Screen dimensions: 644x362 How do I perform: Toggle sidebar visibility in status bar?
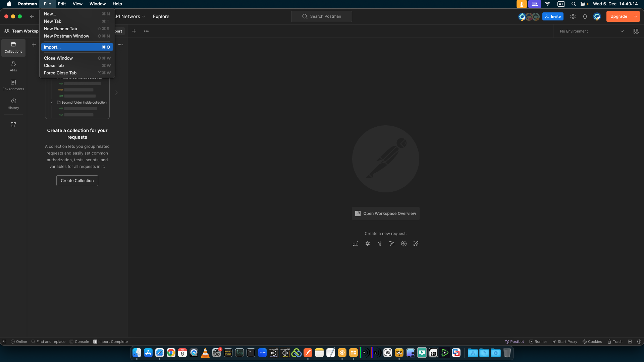pos(4,342)
